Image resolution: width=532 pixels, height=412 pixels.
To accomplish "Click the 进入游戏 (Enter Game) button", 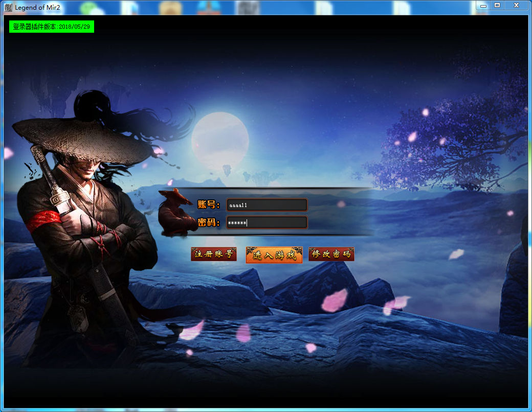I will point(274,255).
